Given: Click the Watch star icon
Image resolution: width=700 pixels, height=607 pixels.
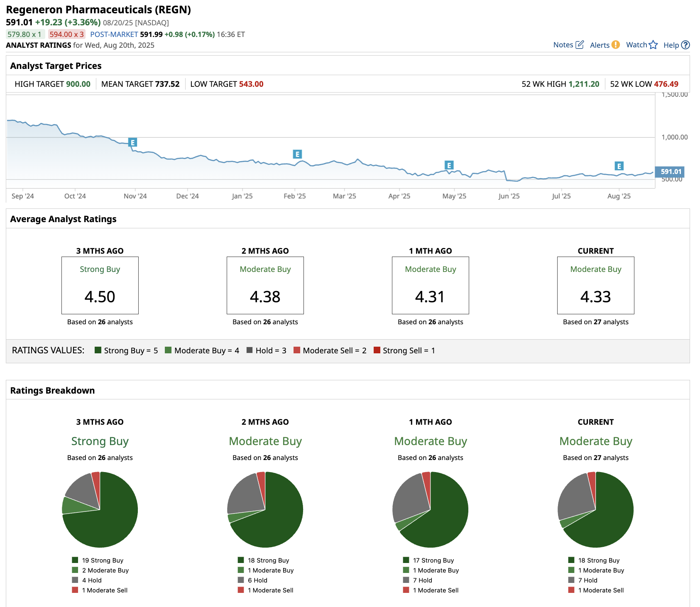Looking at the screenshot, I should [653, 44].
